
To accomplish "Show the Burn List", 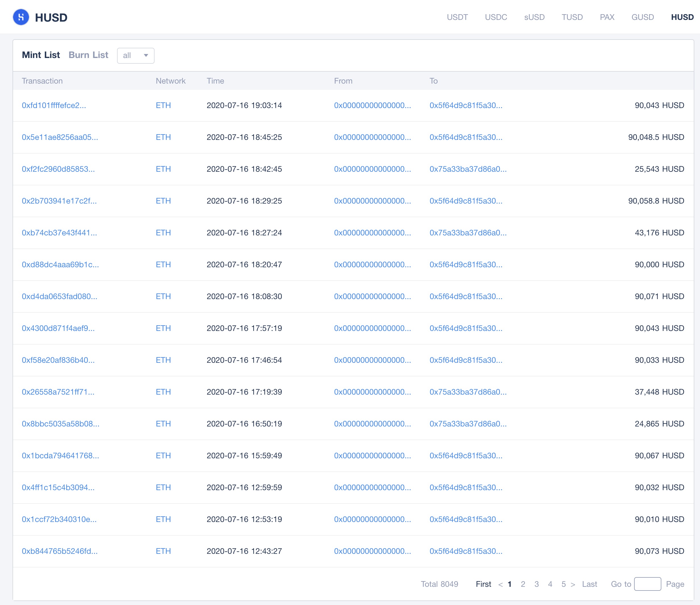I will 89,55.
